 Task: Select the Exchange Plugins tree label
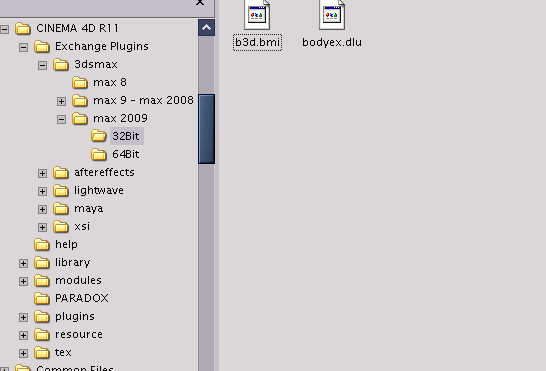coord(102,46)
